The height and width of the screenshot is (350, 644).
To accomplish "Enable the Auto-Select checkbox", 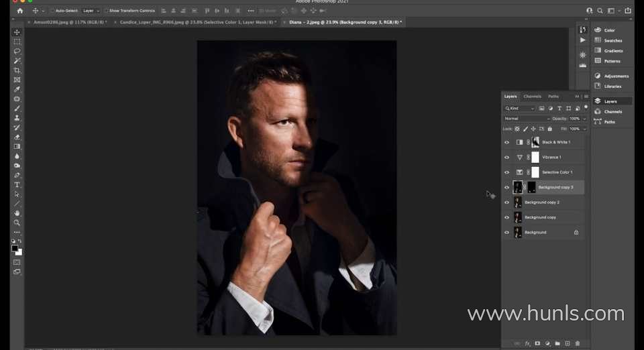I will 53,11.
